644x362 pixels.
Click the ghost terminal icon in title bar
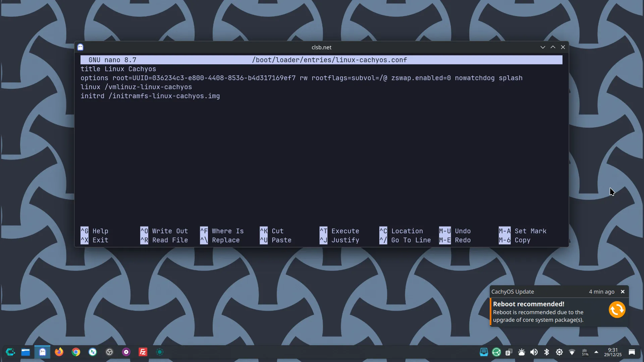coord(80,47)
